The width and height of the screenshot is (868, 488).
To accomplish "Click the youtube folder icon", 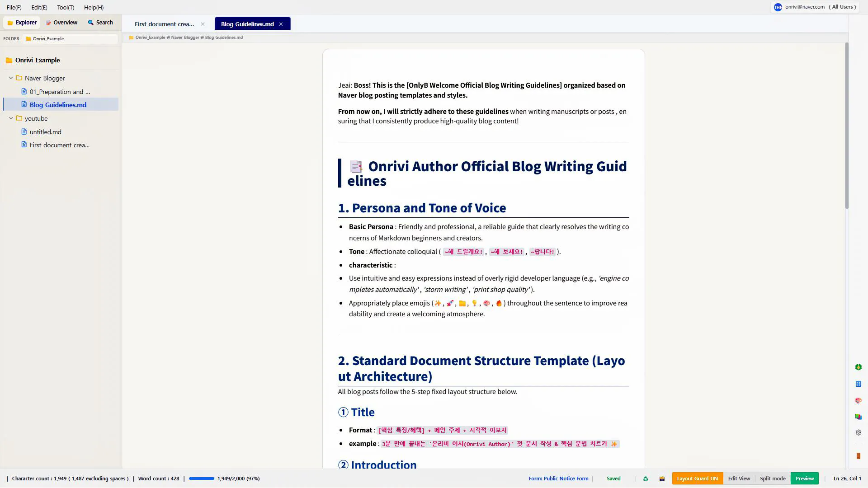I will [x=19, y=118].
